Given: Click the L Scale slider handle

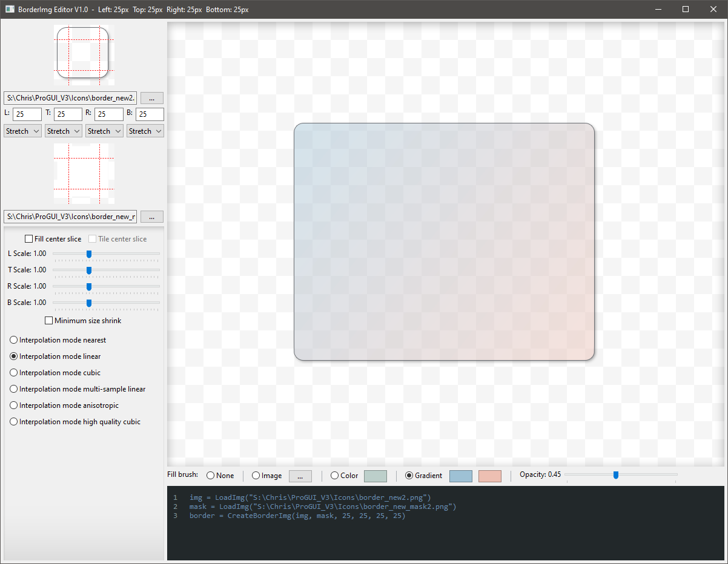Looking at the screenshot, I should click(89, 254).
